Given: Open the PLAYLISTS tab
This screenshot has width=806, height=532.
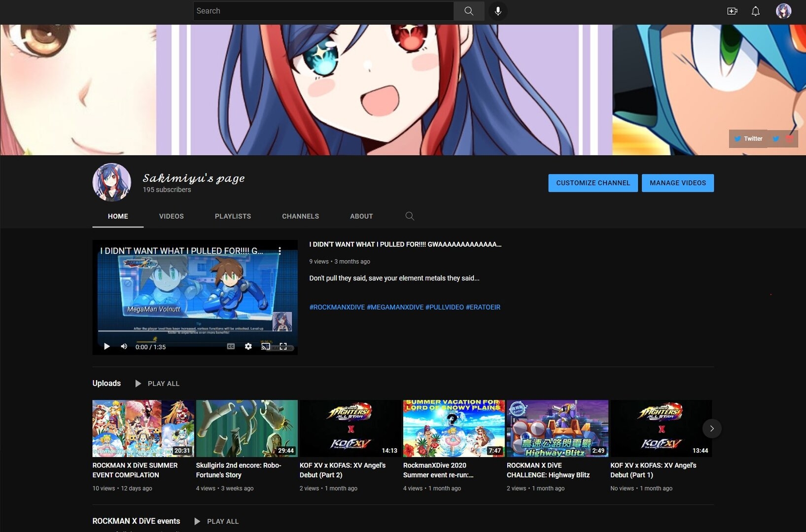Looking at the screenshot, I should (x=233, y=216).
